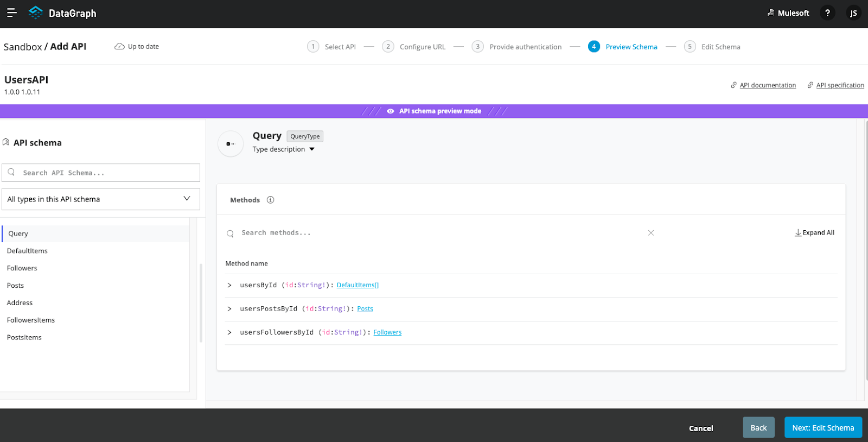This screenshot has height=442, width=868.
Task: Follow the DefaultItems[] return type link
Action: 358,285
